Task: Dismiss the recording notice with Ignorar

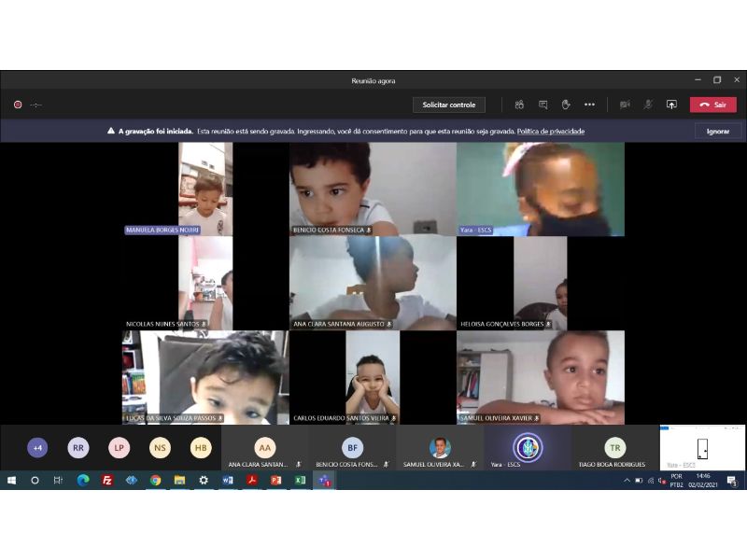Action: [717, 132]
